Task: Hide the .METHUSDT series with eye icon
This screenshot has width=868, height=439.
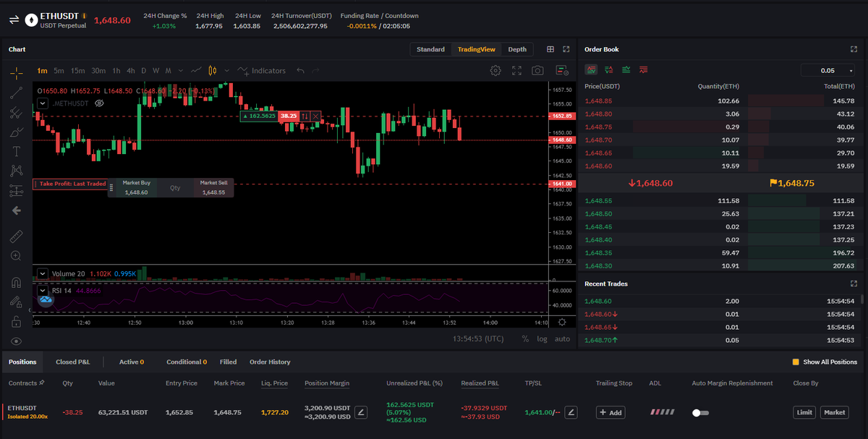Action: pos(99,103)
